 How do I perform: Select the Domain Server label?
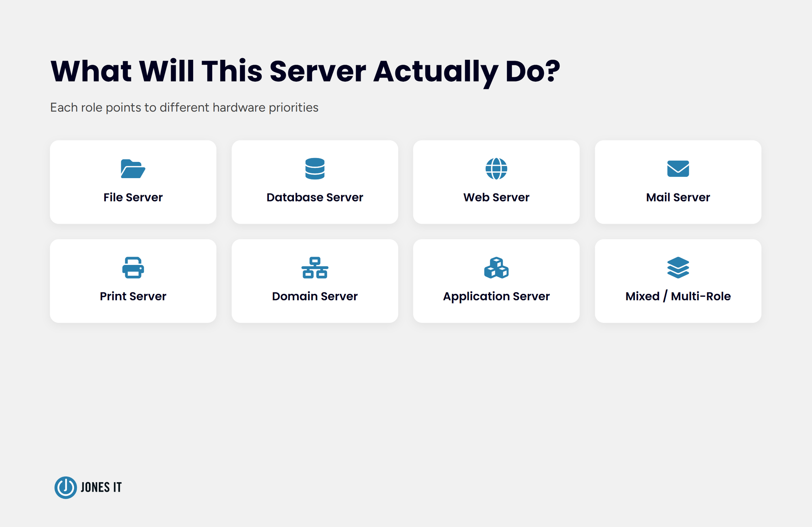[x=315, y=296]
